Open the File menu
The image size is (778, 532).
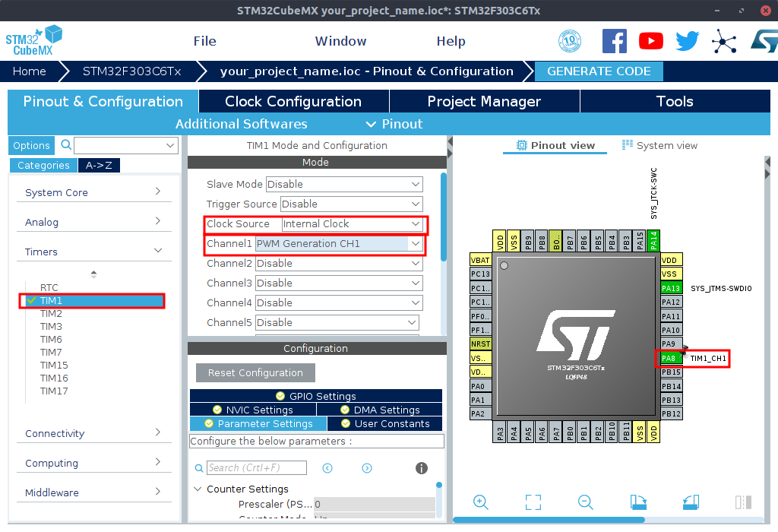tap(204, 41)
